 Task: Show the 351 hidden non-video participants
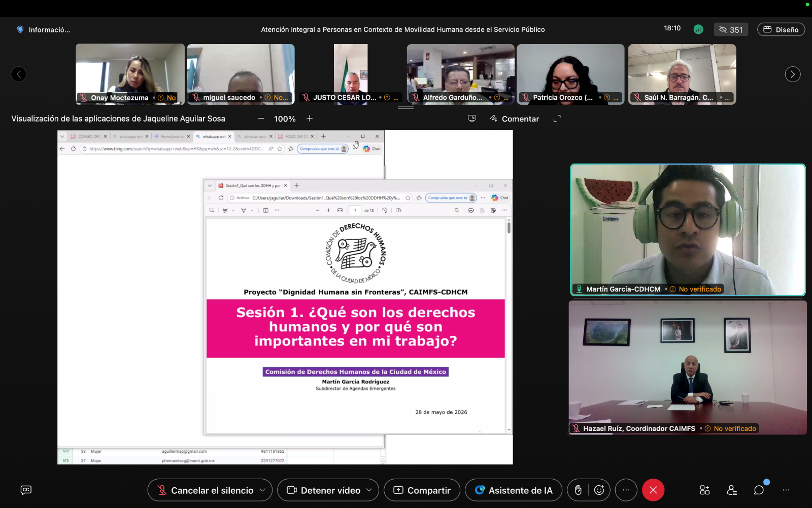pos(731,29)
